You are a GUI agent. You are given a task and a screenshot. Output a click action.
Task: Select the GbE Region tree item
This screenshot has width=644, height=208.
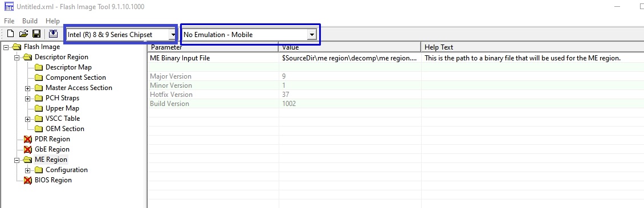(52, 149)
